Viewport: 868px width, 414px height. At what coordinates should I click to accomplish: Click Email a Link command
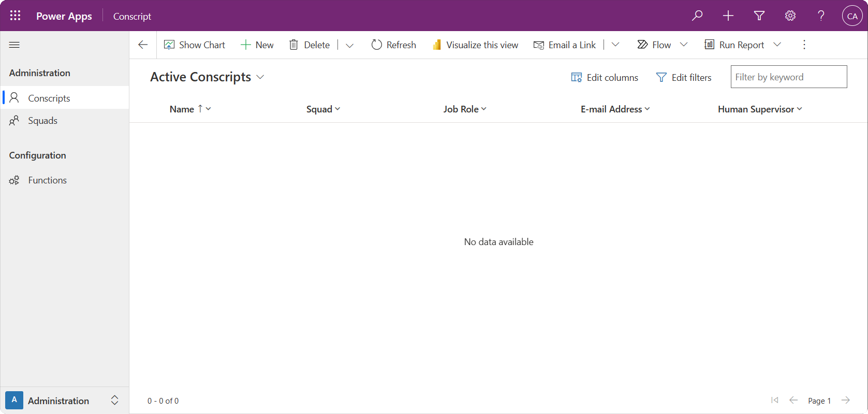565,45
